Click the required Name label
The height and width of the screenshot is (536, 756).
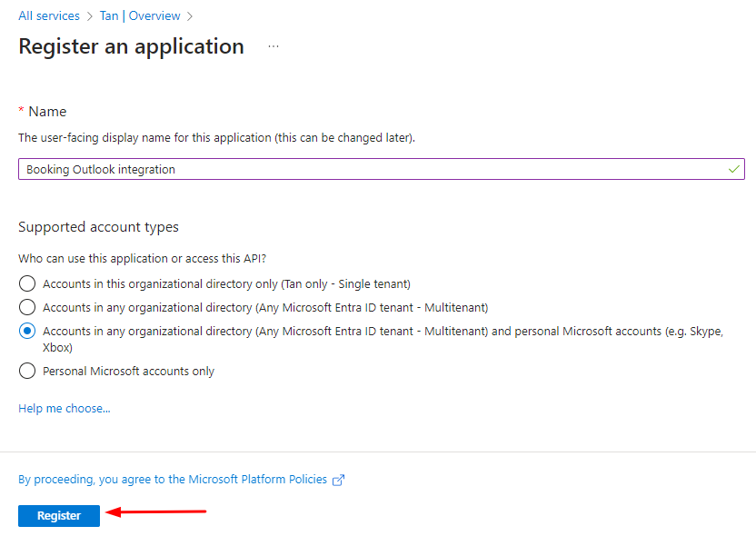43,112
